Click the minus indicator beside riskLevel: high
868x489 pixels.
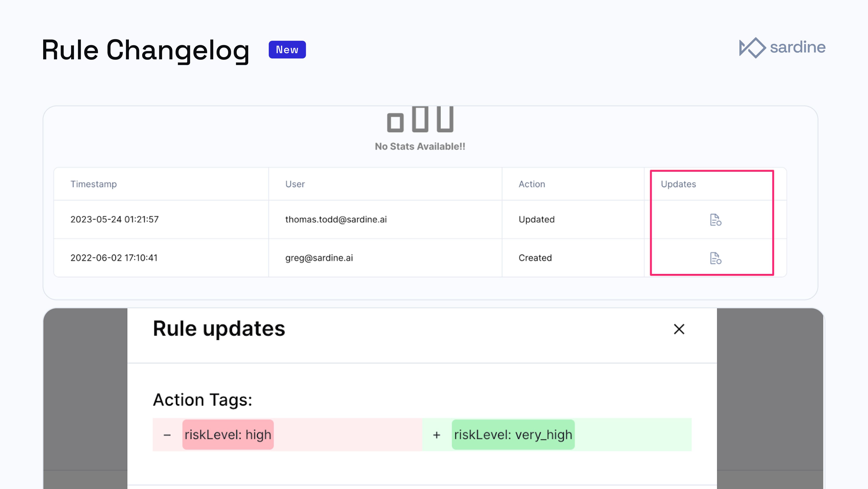[167, 435]
